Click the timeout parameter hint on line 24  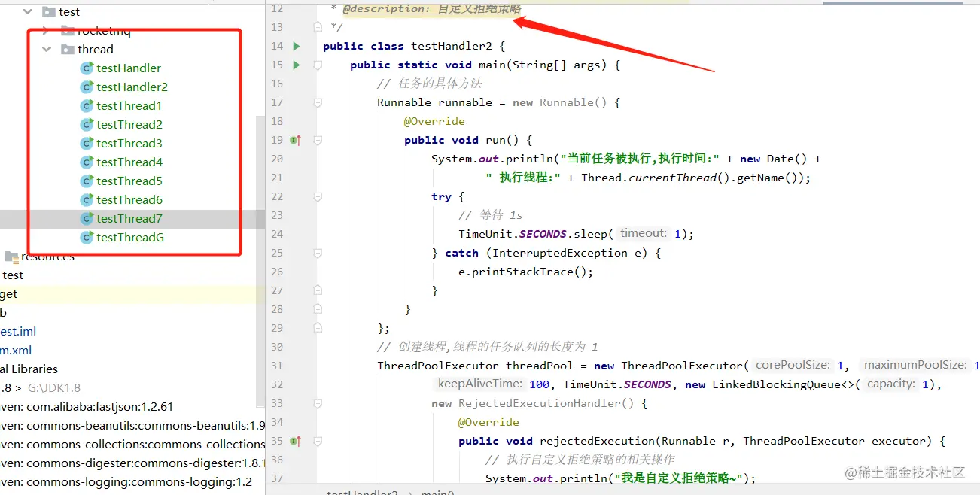pyautogui.click(x=644, y=233)
